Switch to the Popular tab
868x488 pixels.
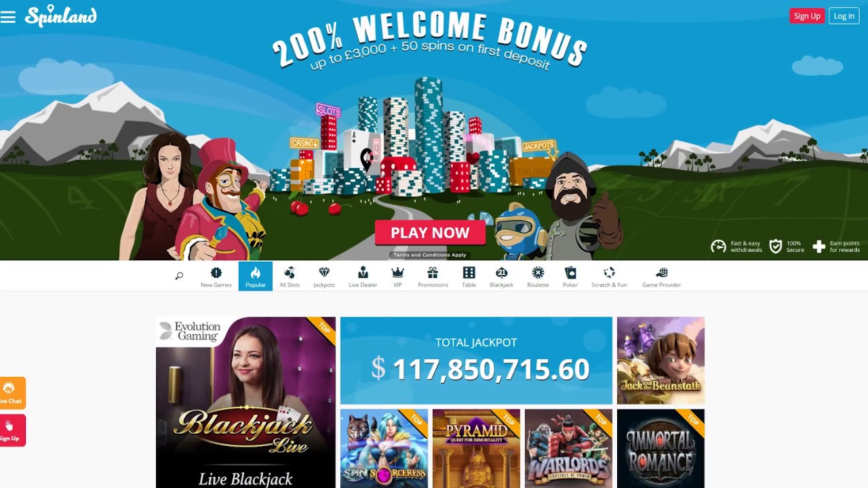tap(256, 277)
